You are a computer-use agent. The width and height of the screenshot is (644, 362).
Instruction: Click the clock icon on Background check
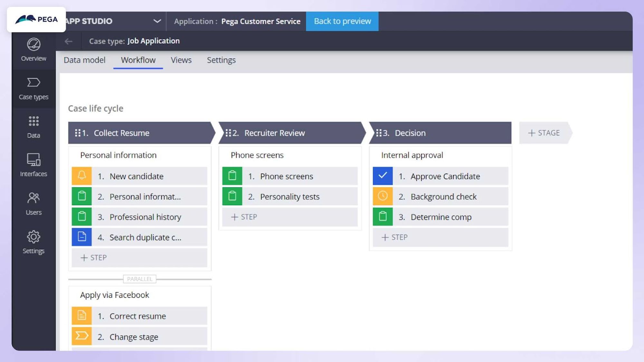pos(382,196)
